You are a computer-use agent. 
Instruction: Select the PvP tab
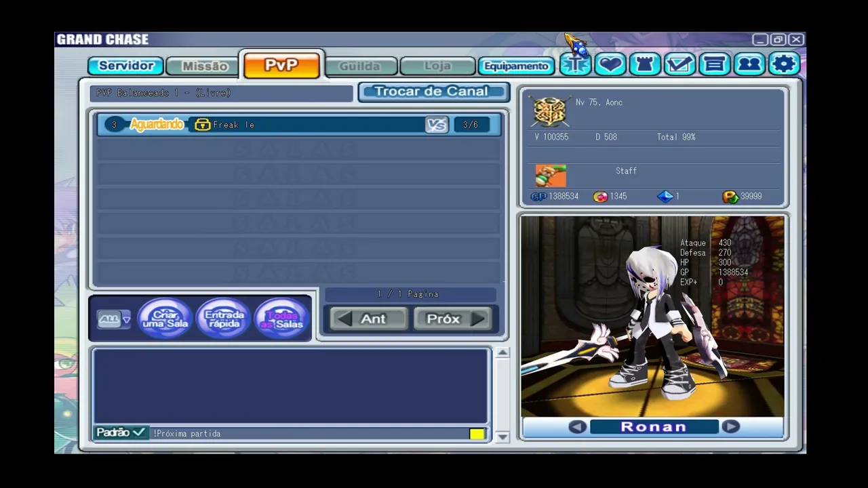click(281, 65)
